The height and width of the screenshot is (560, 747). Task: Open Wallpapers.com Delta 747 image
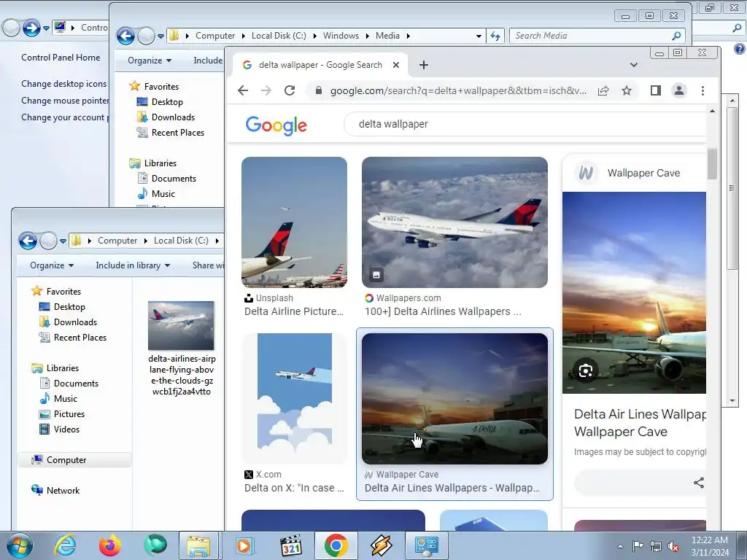coord(454,222)
